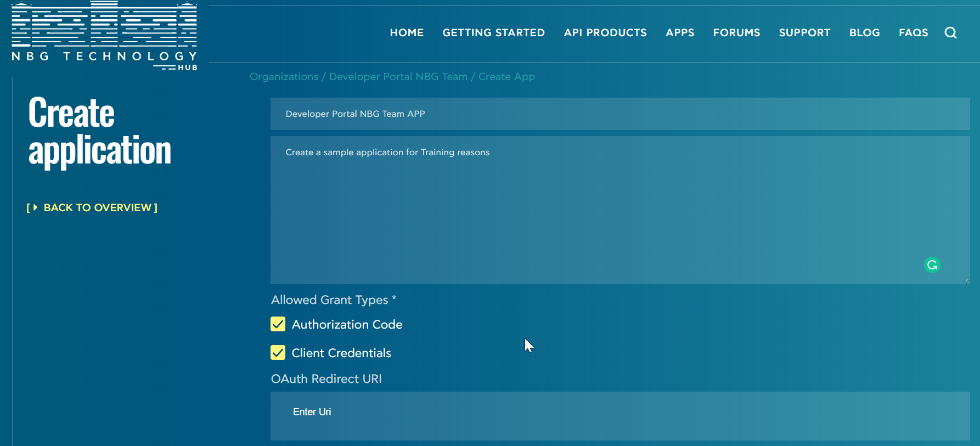
Task: Click the search magnifier icon
Action: (950, 33)
